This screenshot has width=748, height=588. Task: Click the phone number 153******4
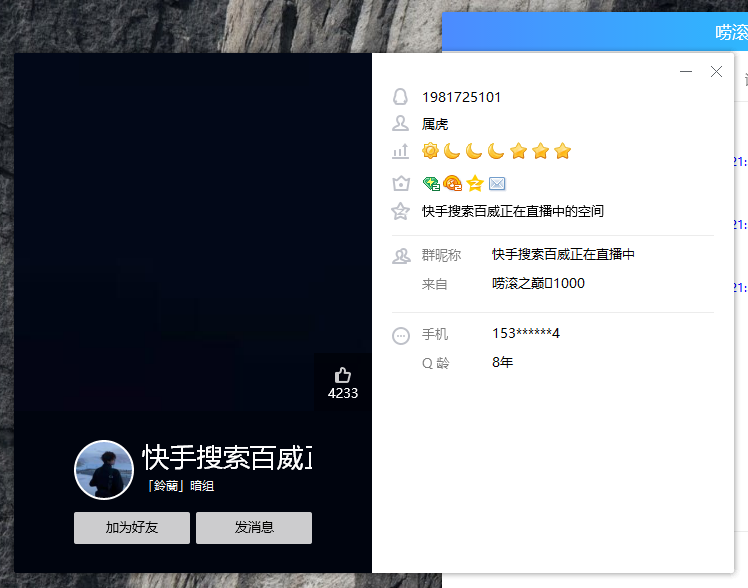pyautogui.click(x=526, y=333)
